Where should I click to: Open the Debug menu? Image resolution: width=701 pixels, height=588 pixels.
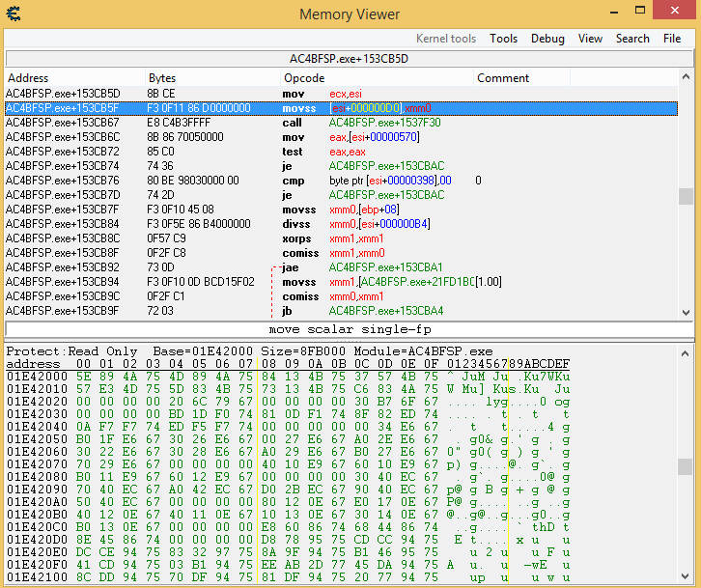[x=547, y=39]
